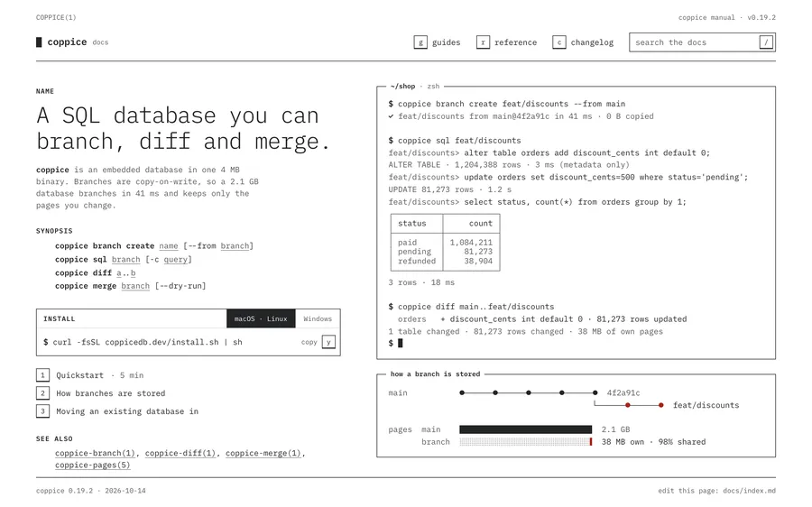Switch install tab to Windows

pos(318,319)
